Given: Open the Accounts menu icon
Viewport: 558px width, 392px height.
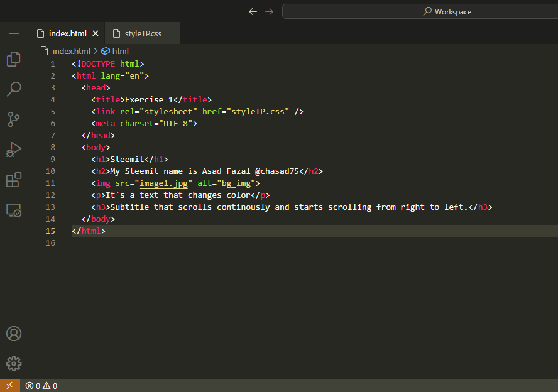Looking at the screenshot, I should click(x=14, y=334).
